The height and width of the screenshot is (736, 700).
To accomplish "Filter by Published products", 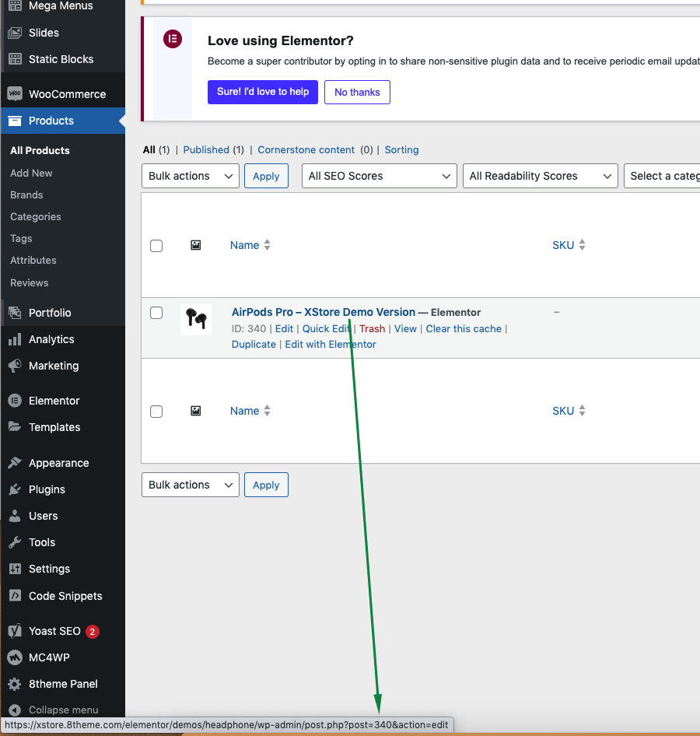I will coord(206,149).
